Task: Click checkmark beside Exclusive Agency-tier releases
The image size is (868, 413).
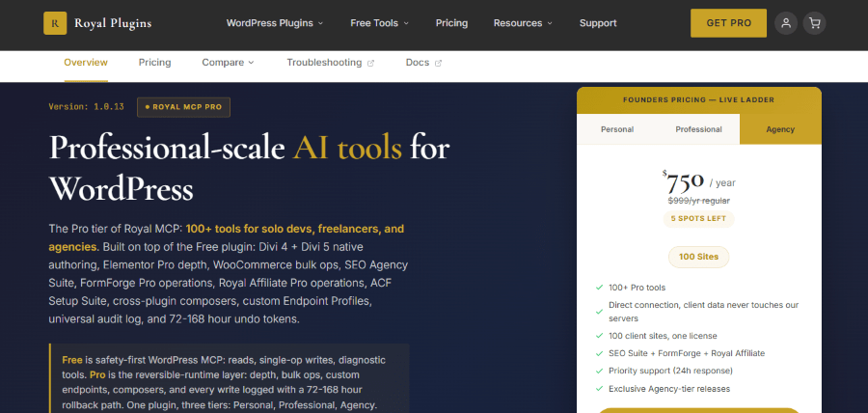Action: 599,389
